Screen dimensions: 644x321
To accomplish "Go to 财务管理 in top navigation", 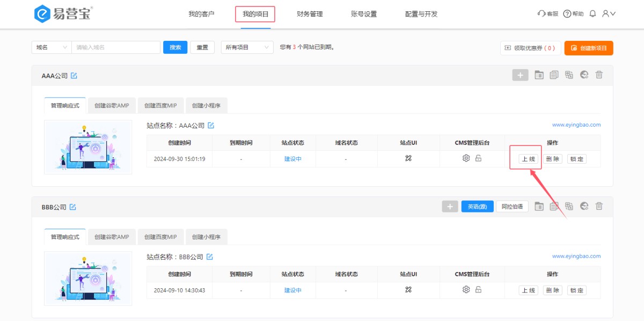I will pos(310,14).
